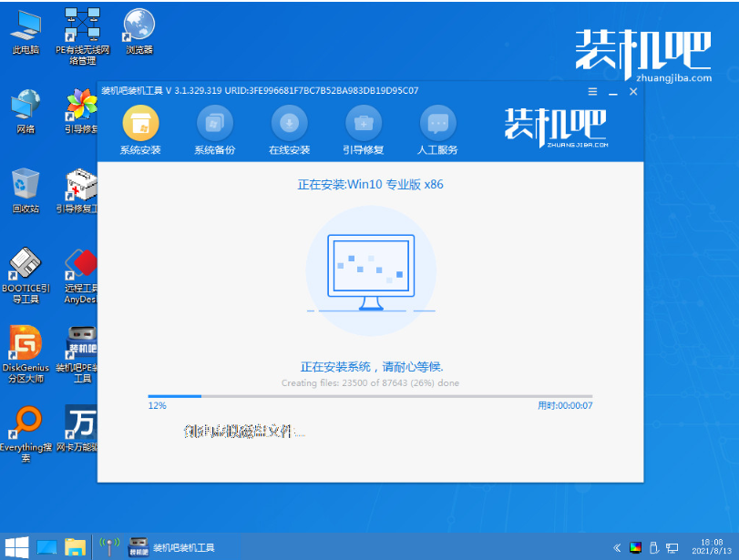The image size is (739, 560).
Task: Open the 系统备份 tool
Action: click(215, 130)
